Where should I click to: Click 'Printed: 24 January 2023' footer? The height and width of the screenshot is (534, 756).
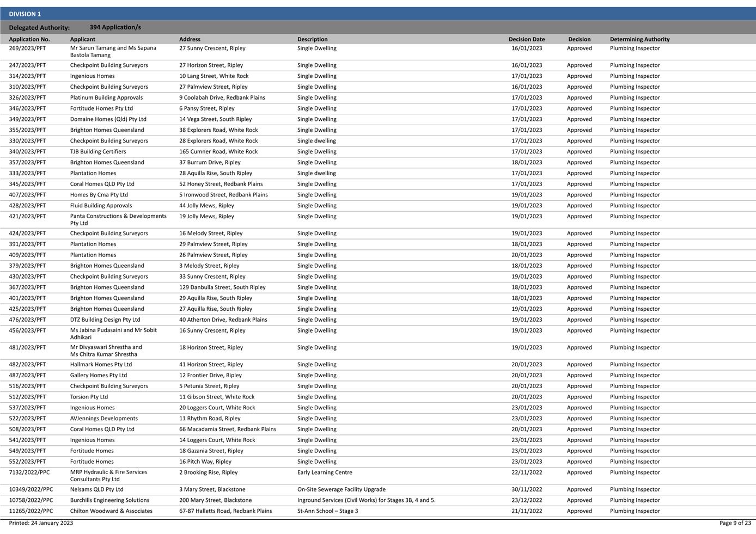point(41,523)
